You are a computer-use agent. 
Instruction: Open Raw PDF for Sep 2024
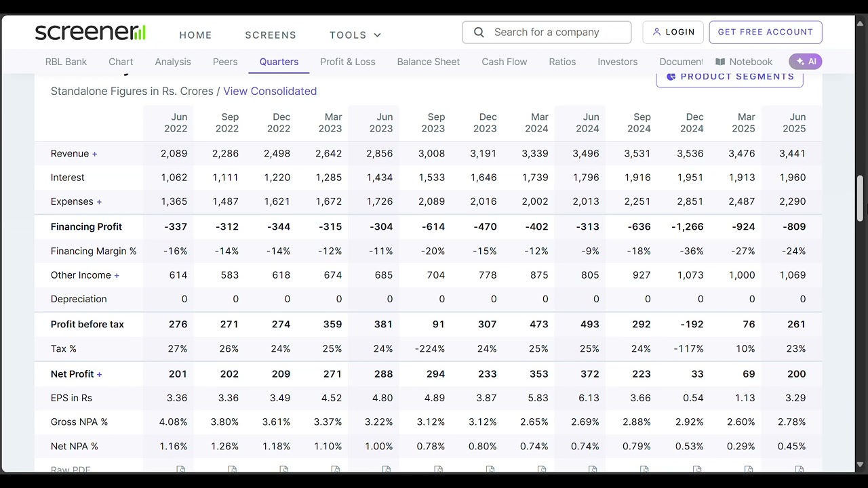click(x=644, y=469)
